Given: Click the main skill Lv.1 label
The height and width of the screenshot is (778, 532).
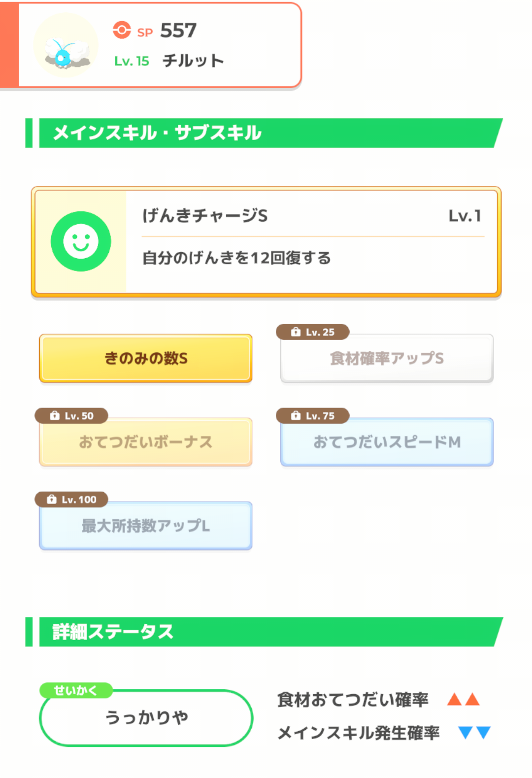Looking at the screenshot, I should 464,216.
